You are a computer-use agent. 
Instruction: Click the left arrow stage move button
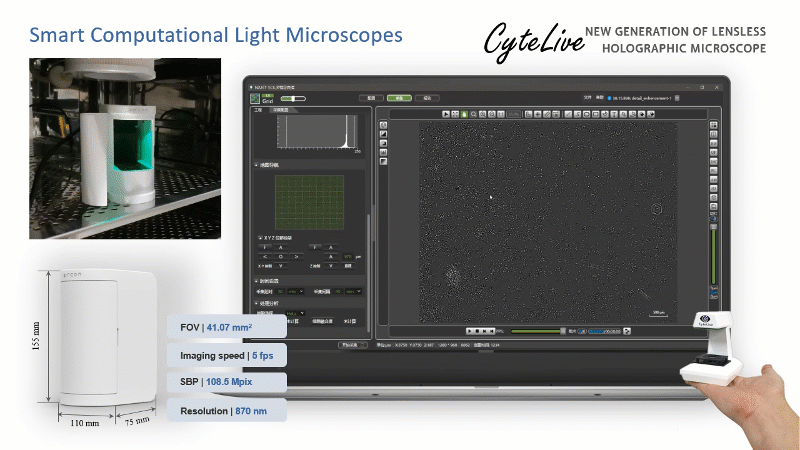[265, 257]
